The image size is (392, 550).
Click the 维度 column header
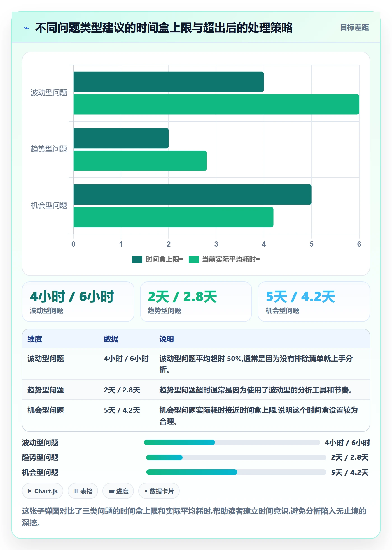(35, 339)
